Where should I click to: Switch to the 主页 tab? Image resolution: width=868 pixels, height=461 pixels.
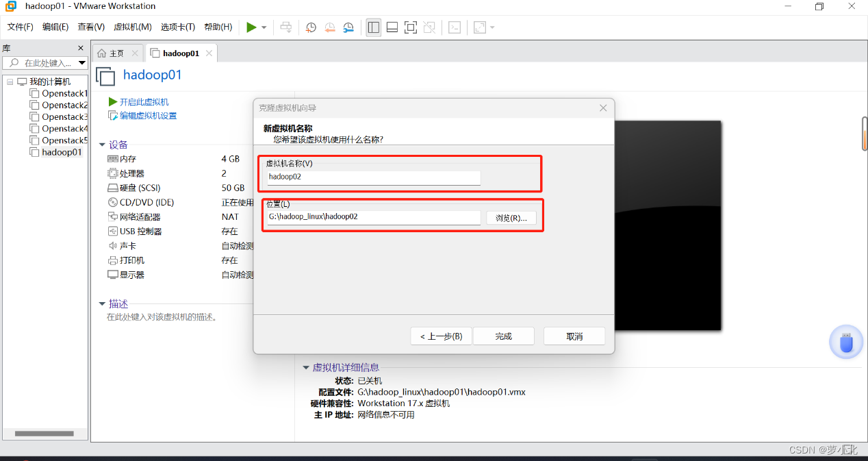click(x=117, y=53)
